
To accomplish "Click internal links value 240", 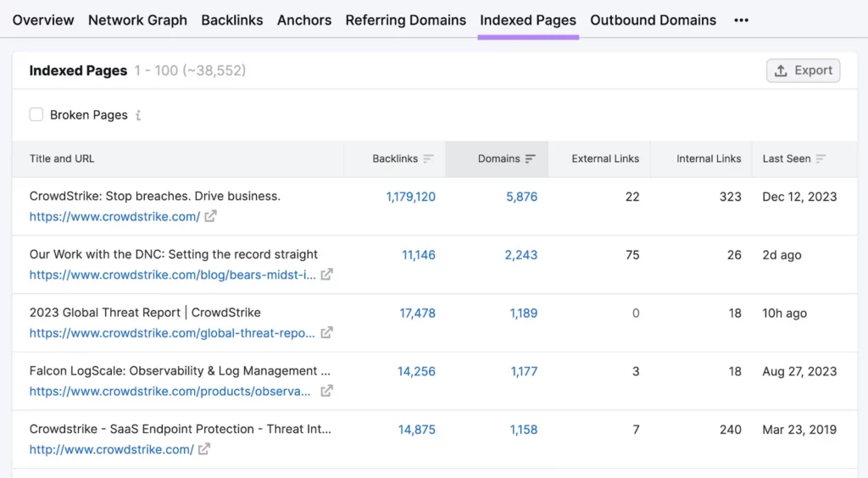I will point(730,430).
